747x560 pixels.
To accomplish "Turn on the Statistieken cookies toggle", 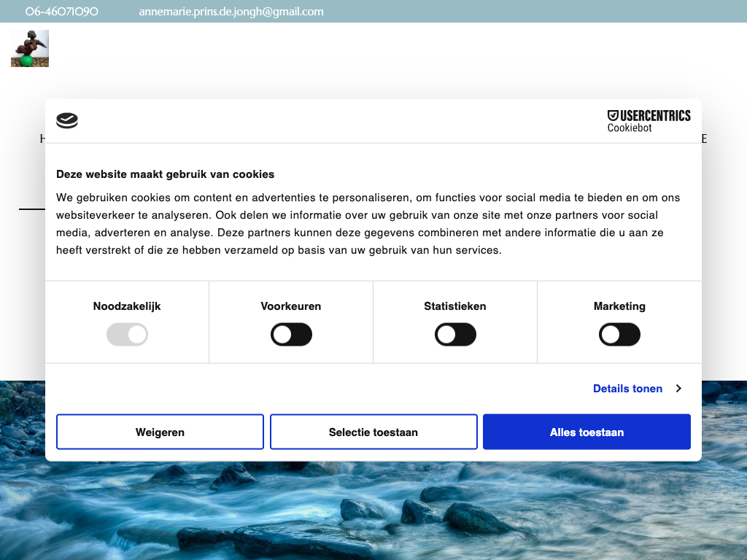I will (455, 335).
